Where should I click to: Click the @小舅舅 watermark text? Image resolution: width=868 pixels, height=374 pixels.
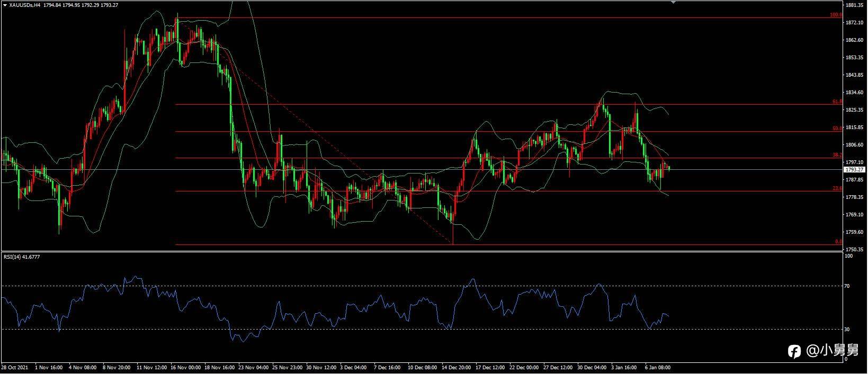(x=832, y=351)
